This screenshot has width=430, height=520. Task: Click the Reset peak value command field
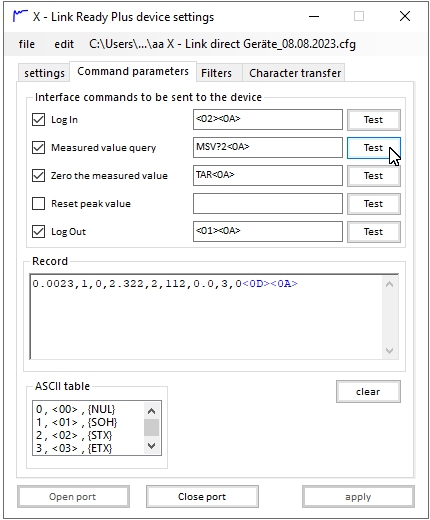click(x=268, y=203)
